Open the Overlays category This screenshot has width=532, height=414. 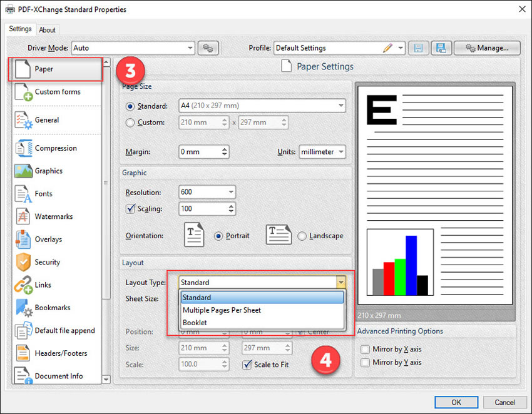click(x=56, y=240)
